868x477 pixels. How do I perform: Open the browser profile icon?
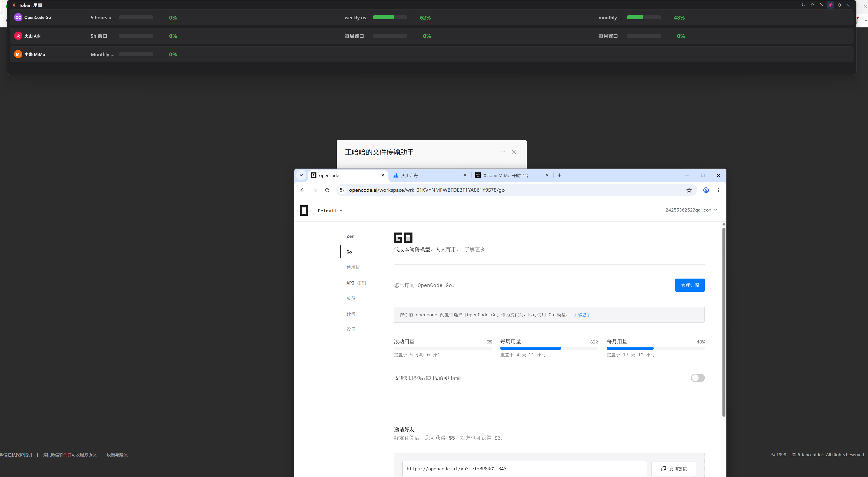[x=706, y=190]
